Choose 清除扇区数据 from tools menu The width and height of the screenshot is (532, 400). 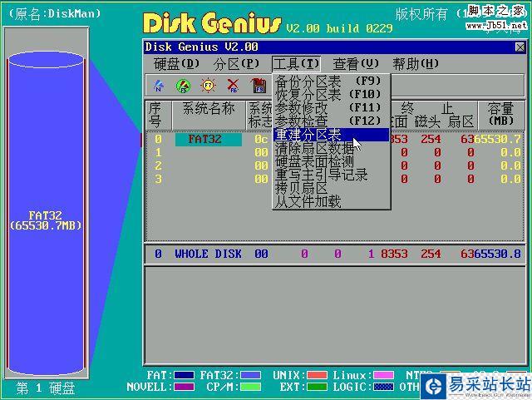tap(331, 148)
